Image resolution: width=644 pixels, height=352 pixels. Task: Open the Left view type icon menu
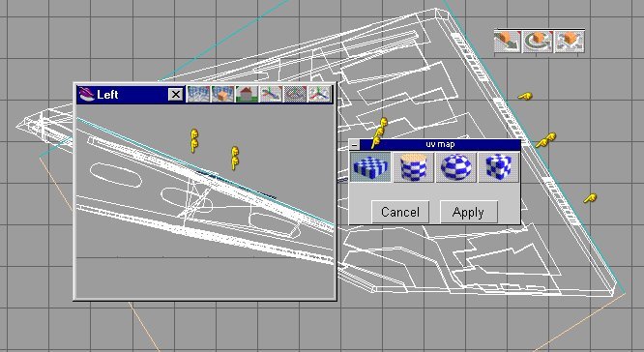(x=86, y=94)
